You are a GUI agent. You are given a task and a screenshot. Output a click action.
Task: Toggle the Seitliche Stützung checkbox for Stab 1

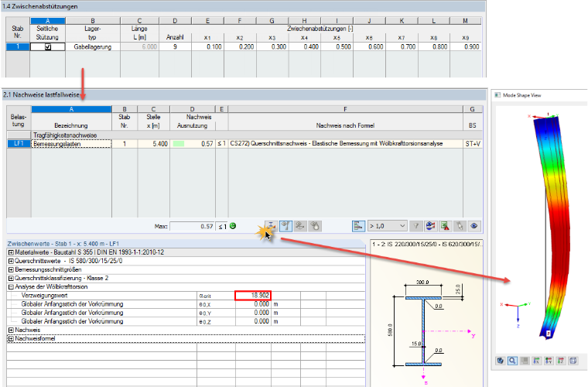click(x=48, y=47)
